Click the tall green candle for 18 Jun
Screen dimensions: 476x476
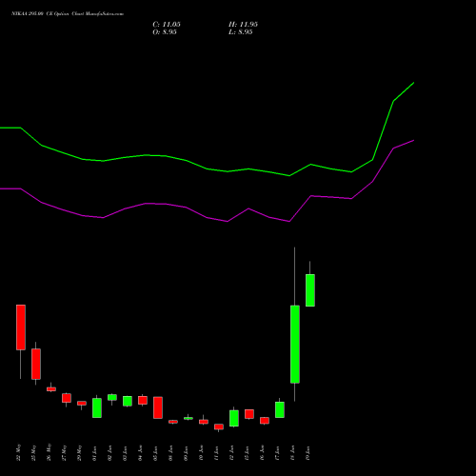click(x=295, y=345)
